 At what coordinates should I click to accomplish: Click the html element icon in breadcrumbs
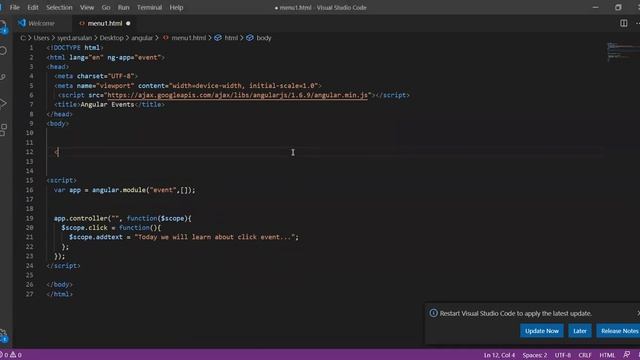[218, 38]
